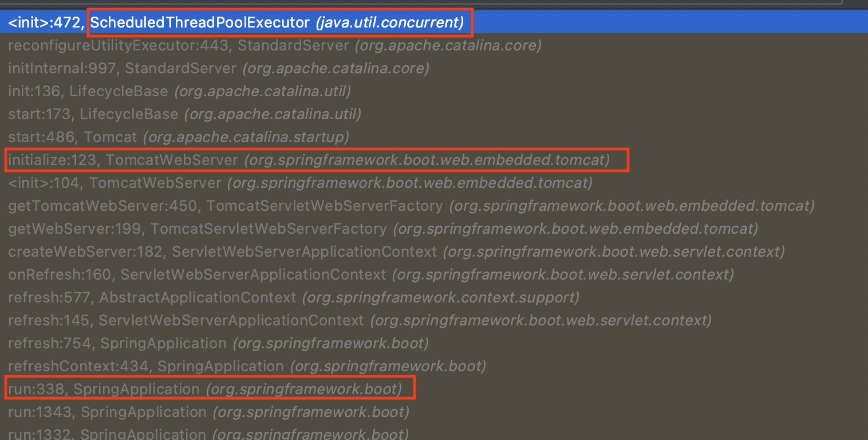Select the start:486 Tomcat frame
The width and height of the screenshot is (868, 440).
pyautogui.click(x=434, y=137)
